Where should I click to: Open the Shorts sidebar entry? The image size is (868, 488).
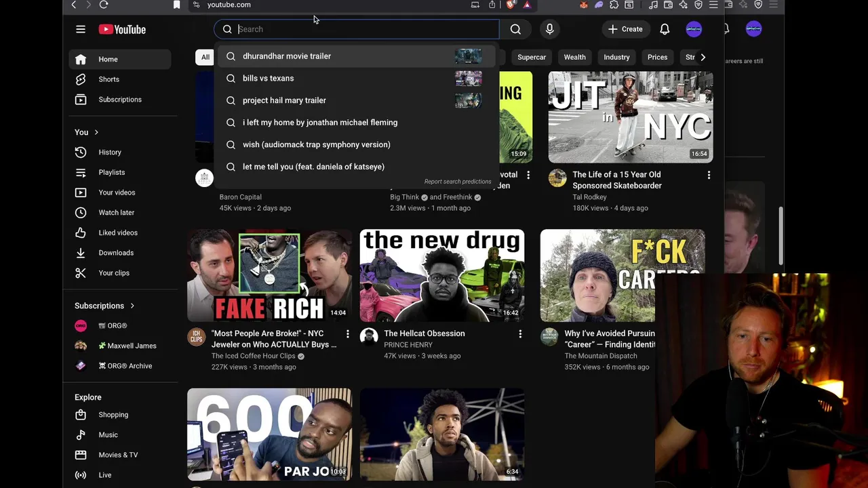click(x=120, y=79)
